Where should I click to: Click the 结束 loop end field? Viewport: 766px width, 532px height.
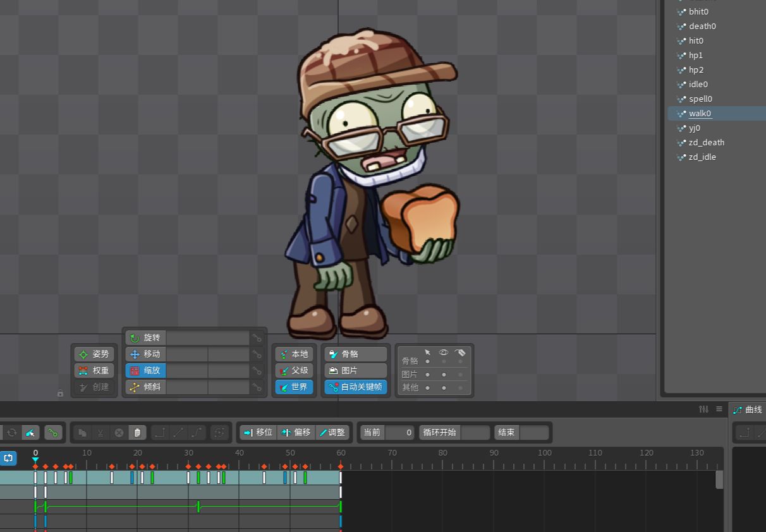534,433
